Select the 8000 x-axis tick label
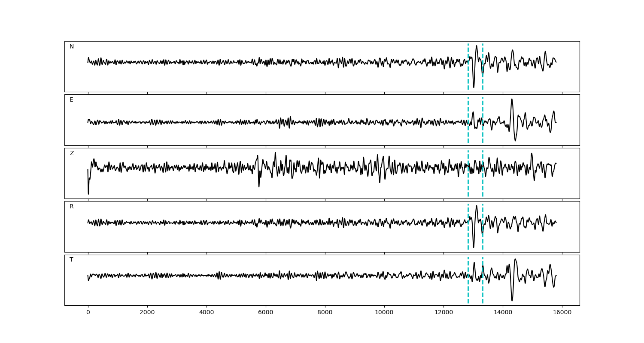This screenshot has height=343, width=644. point(325,313)
